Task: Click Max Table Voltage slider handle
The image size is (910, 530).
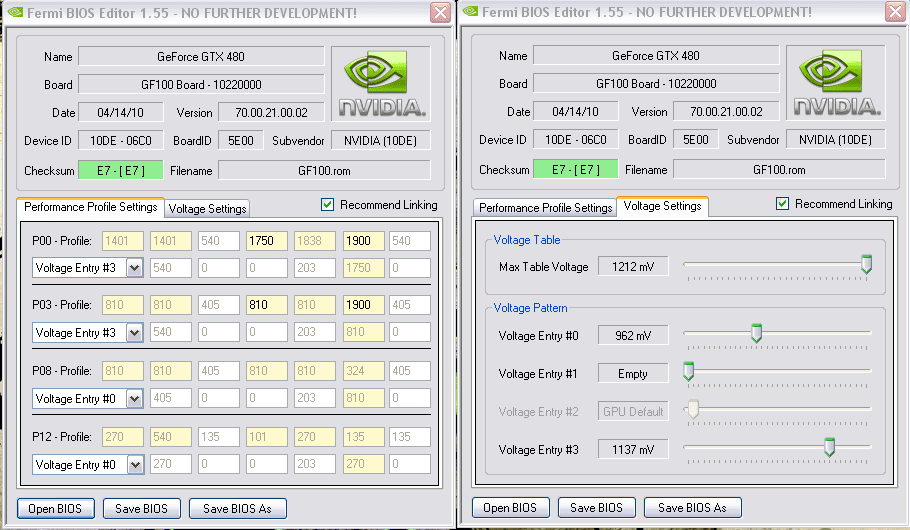Action: point(866,264)
